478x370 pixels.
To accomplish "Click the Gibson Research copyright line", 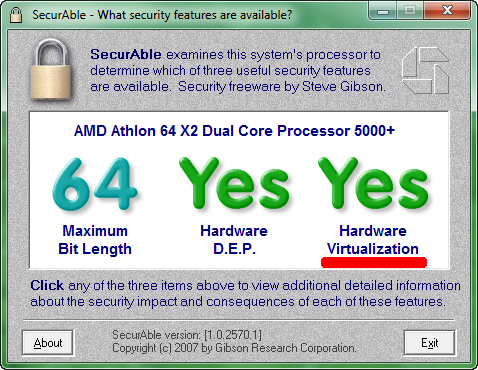I will coord(234,348).
